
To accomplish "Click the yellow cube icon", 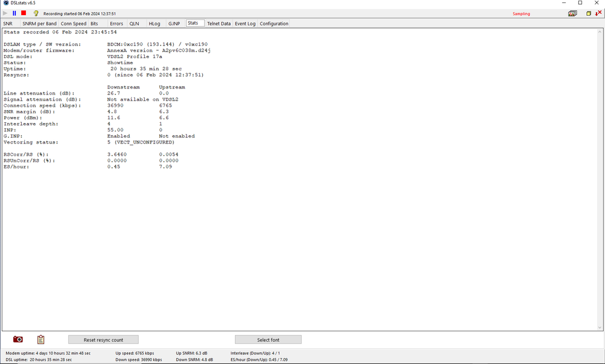I will (x=589, y=13).
